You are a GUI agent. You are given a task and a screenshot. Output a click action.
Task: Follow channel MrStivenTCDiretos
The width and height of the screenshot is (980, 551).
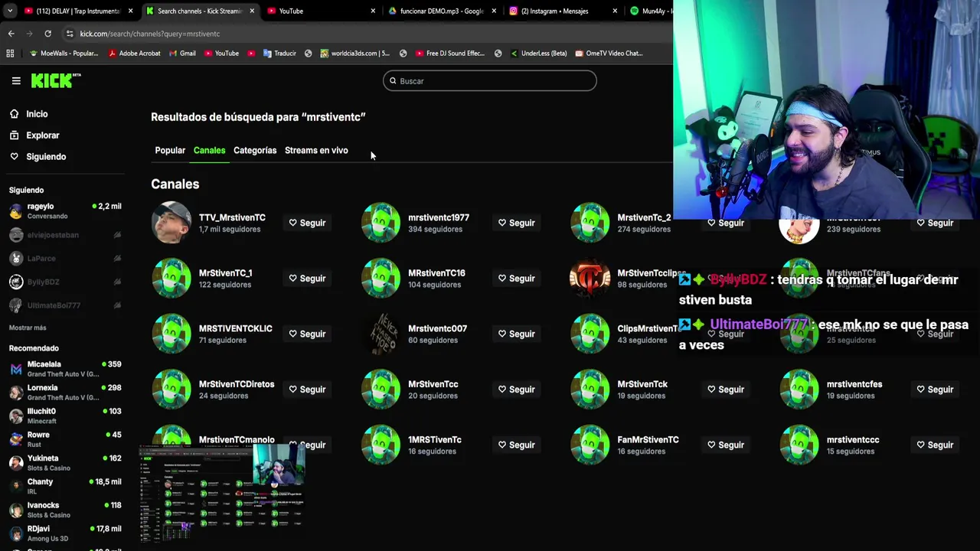[307, 390]
